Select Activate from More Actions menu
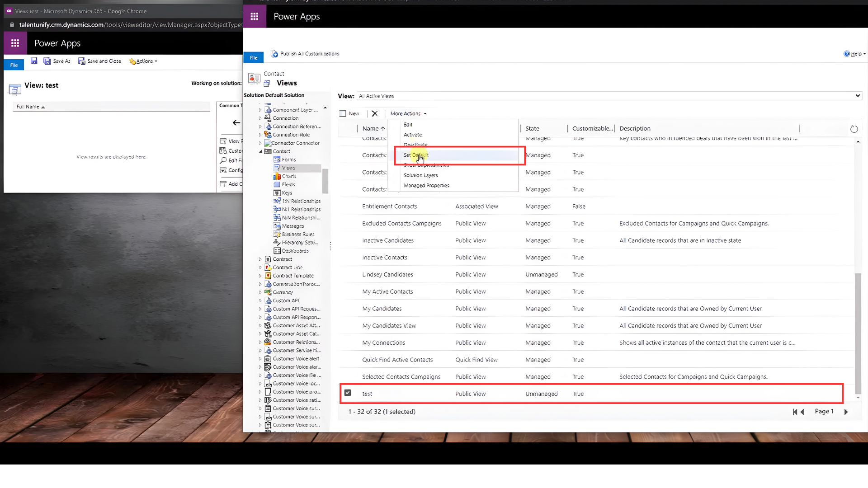This screenshot has height=488, width=868. click(413, 135)
